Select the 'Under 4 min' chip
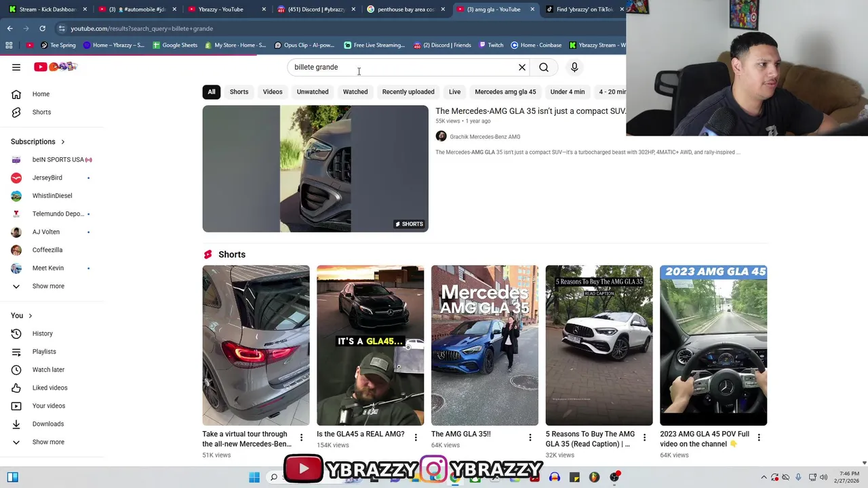Viewport: 868px width, 488px height. 568,91
